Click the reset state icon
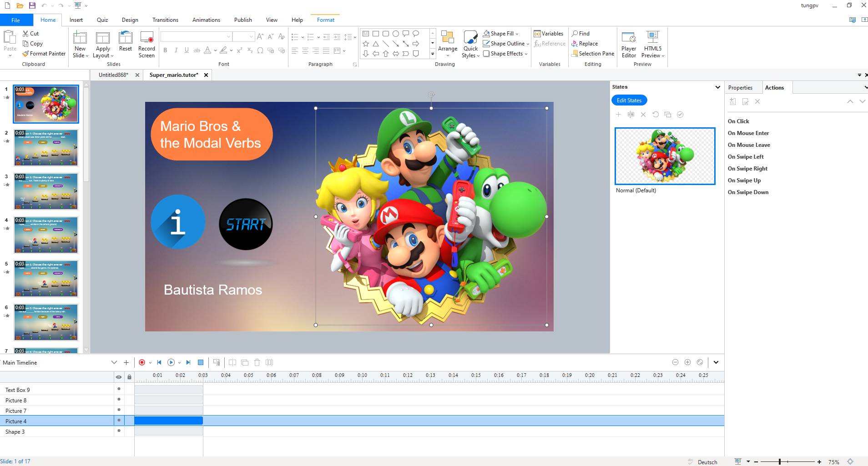 pyautogui.click(x=656, y=115)
